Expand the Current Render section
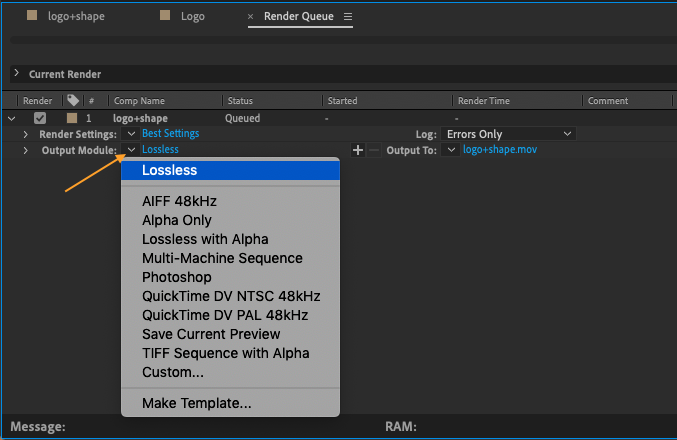 (x=17, y=74)
